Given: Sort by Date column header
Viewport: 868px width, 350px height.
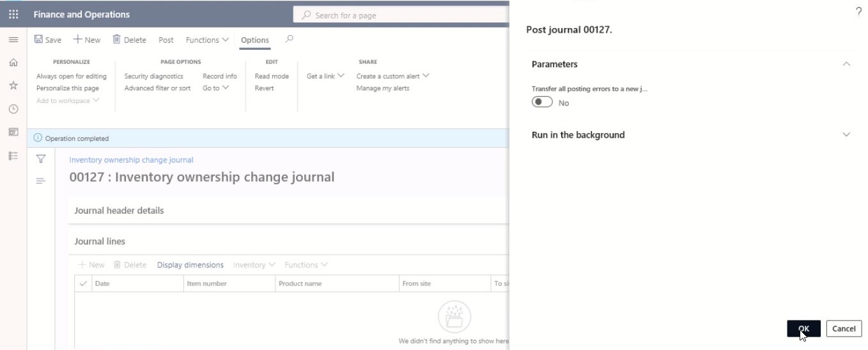Looking at the screenshot, I should pos(138,283).
